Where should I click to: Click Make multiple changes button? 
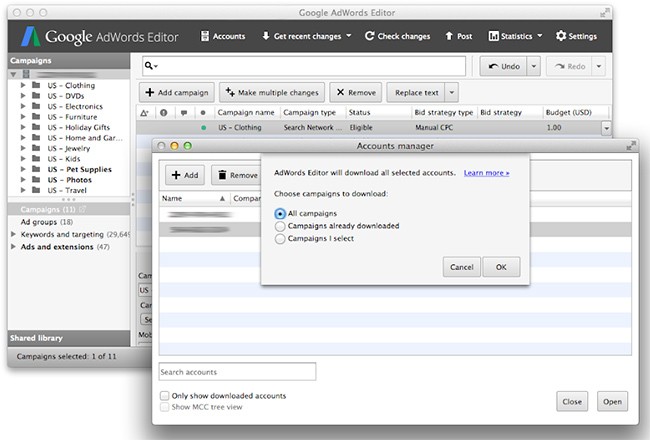tap(271, 92)
